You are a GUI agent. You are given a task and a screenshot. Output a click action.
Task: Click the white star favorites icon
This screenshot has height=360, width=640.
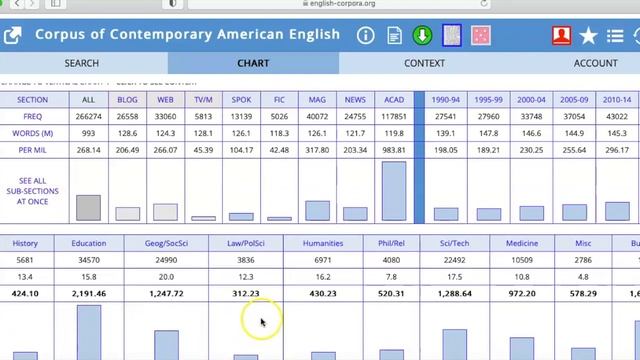coord(588,36)
